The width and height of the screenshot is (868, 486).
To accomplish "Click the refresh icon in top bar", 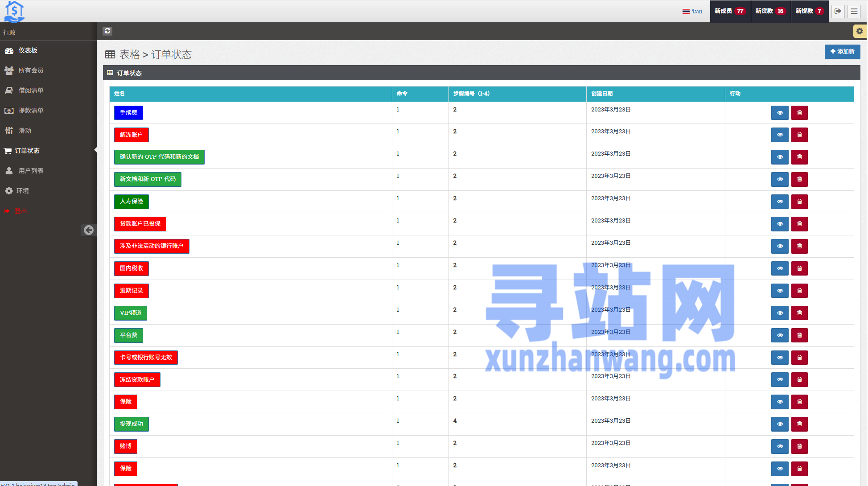I will click(107, 31).
